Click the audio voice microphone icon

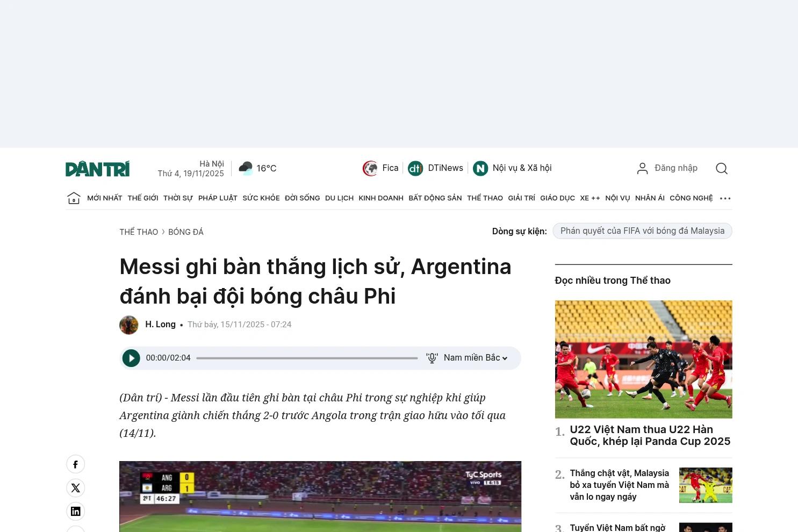[x=432, y=358]
